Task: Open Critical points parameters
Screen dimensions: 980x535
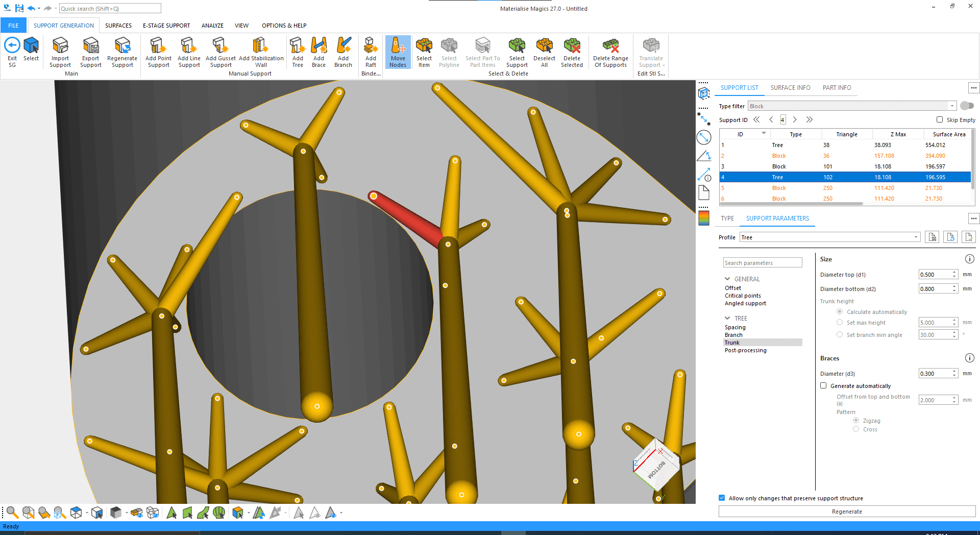Action: [743, 296]
